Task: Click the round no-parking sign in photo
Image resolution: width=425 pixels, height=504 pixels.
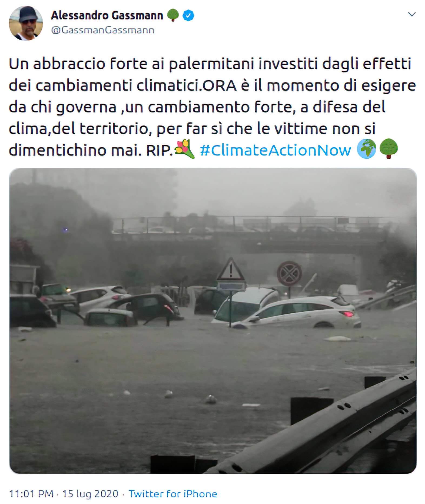Action: (289, 273)
